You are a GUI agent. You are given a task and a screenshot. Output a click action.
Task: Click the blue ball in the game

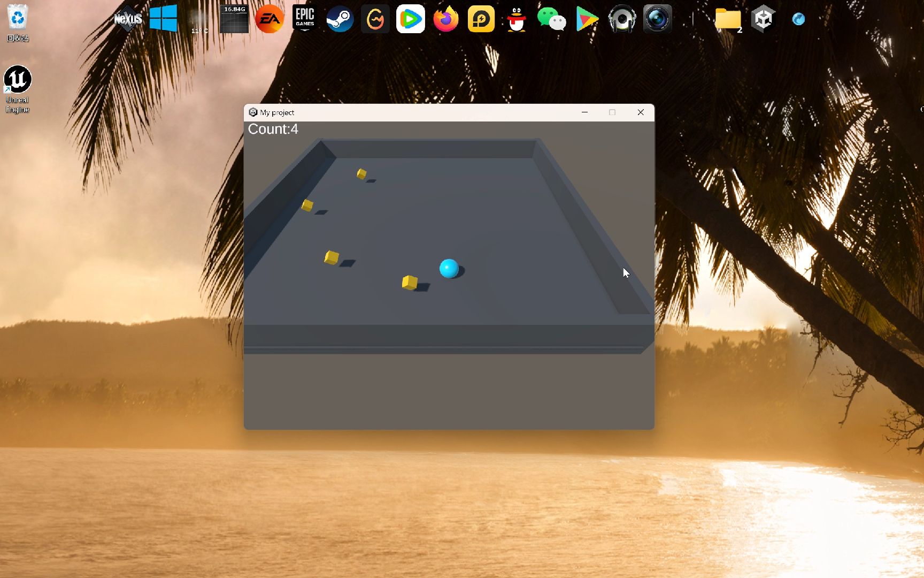click(449, 268)
